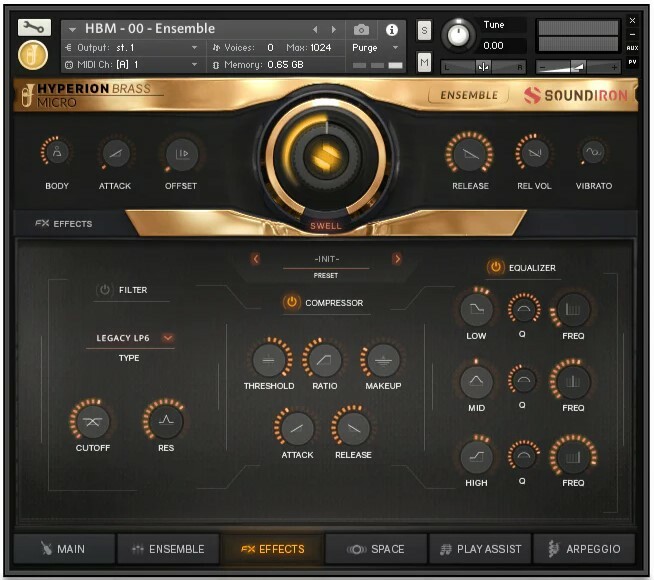Solo the instrument with the S button
The image size is (654, 580).
(x=424, y=30)
